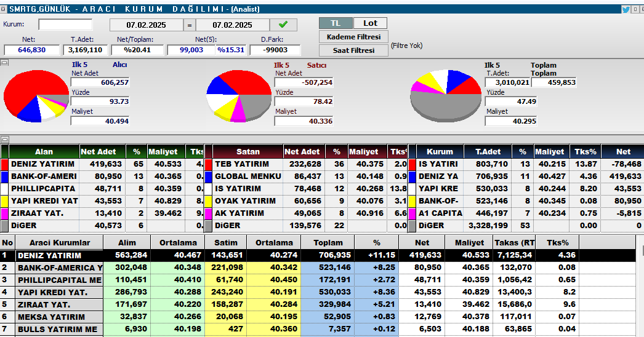
Task: Sort by Satim column header
Action: pyautogui.click(x=226, y=242)
